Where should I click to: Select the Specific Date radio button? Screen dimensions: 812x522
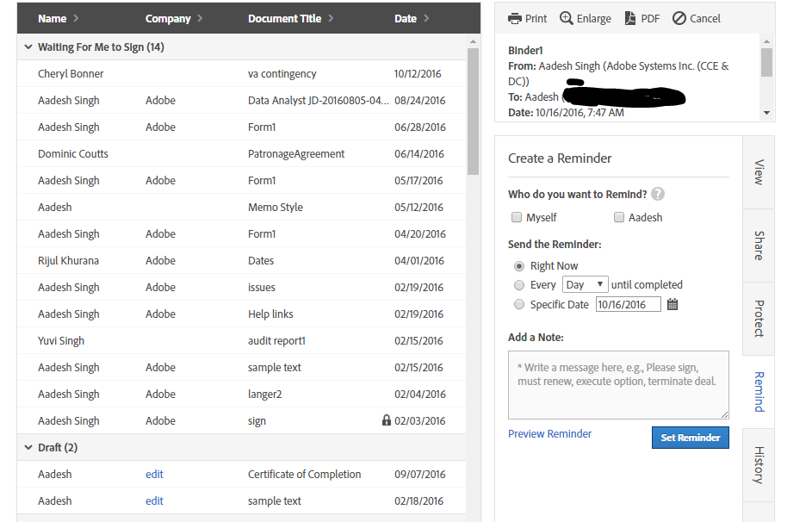[x=519, y=303]
